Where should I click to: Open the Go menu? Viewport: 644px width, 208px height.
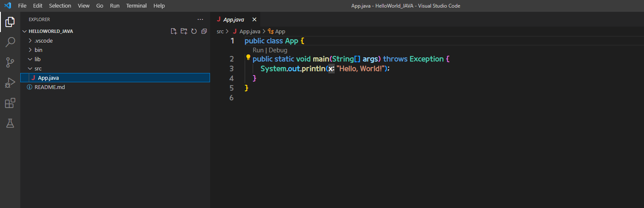pos(100,6)
